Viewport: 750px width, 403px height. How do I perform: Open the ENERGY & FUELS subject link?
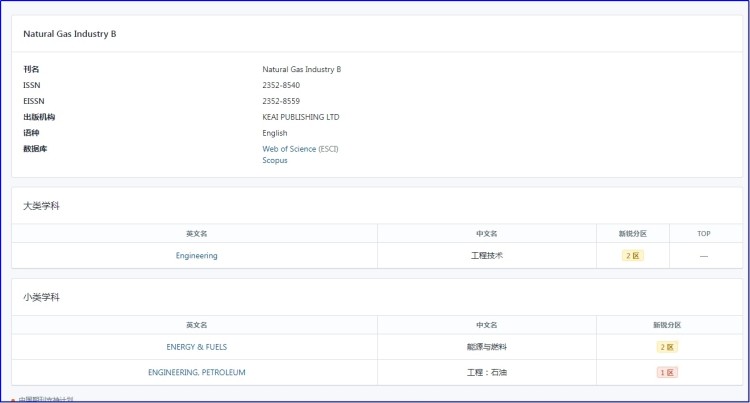pos(196,347)
